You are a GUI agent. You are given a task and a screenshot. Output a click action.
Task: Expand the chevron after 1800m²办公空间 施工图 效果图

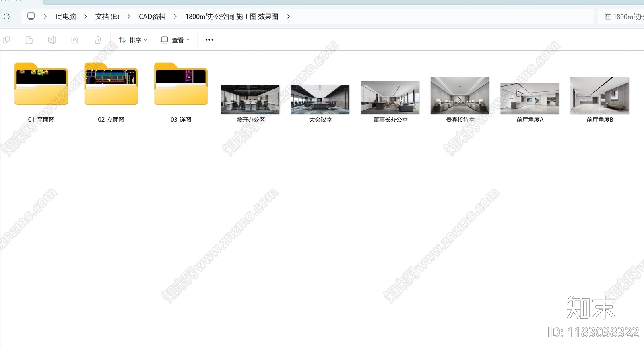pyautogui.click(x=289, y=17)
